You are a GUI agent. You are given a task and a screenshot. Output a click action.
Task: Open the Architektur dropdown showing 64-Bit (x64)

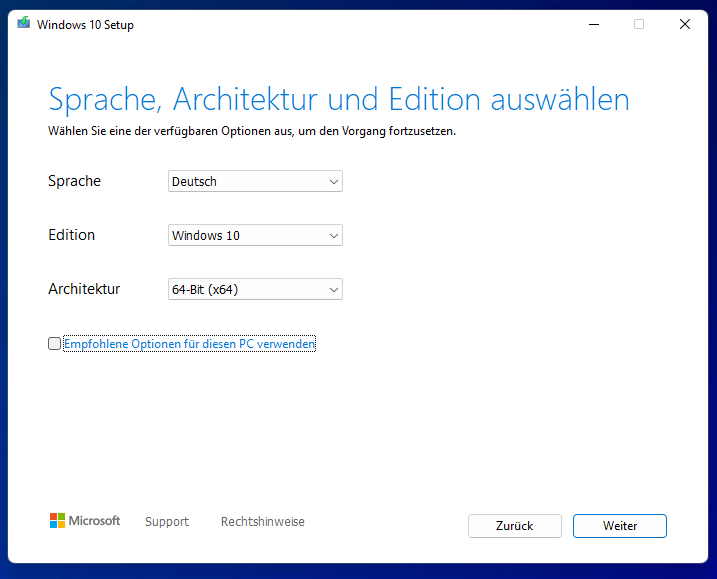pos(255,289)
